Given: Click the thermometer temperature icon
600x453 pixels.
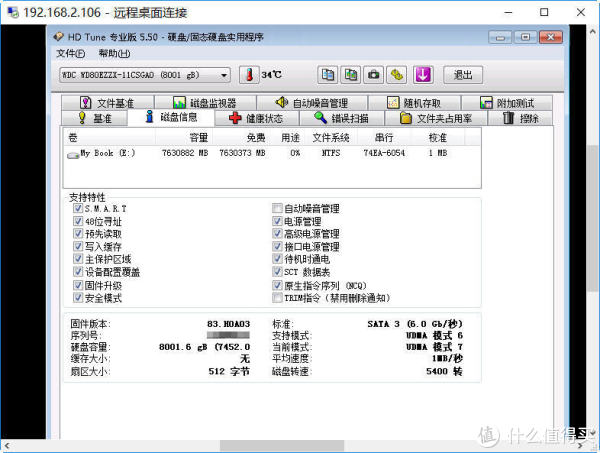Looking at the screenshot, I should point(249,75).
